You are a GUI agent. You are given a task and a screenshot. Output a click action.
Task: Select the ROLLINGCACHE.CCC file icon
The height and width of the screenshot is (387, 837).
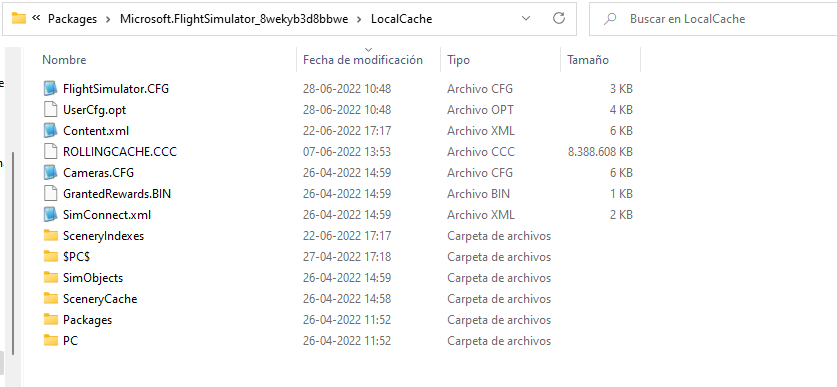(x=50, y=152)
